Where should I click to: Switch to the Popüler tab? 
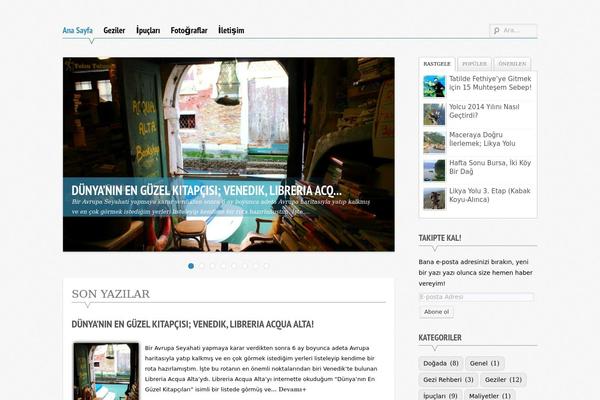474,64
